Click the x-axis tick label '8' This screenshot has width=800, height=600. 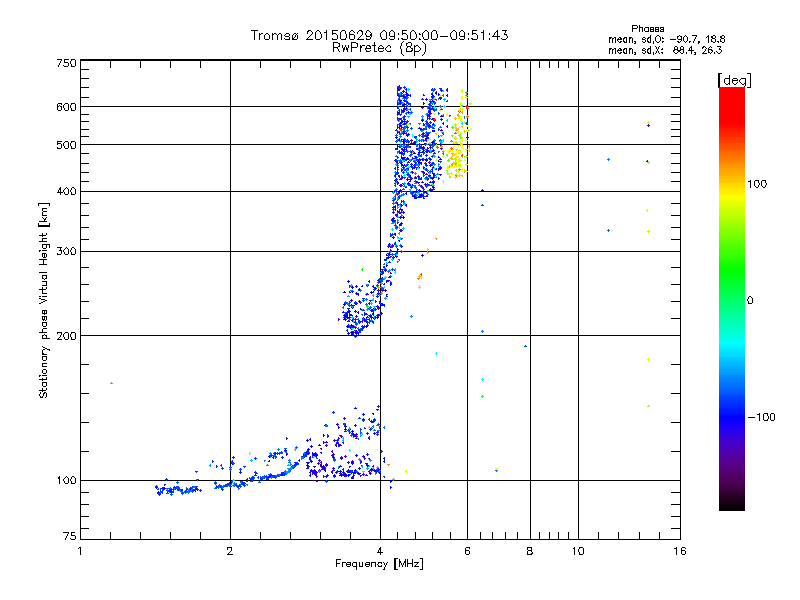530,551
